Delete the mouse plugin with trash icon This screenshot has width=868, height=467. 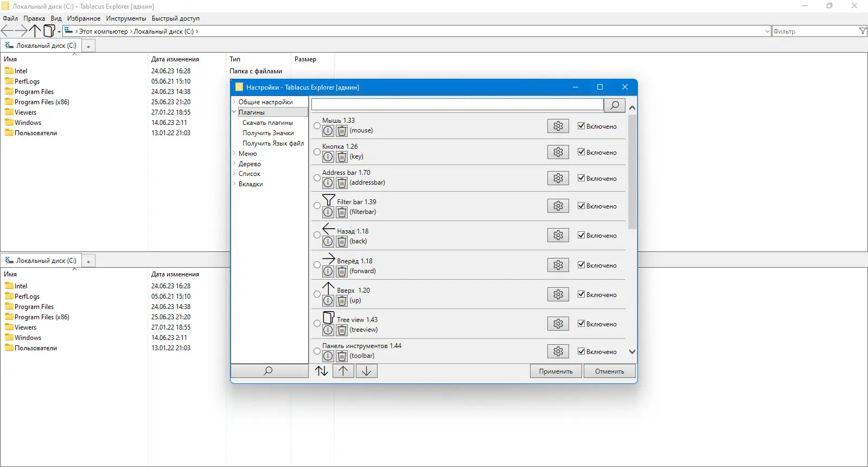point(342,131)
